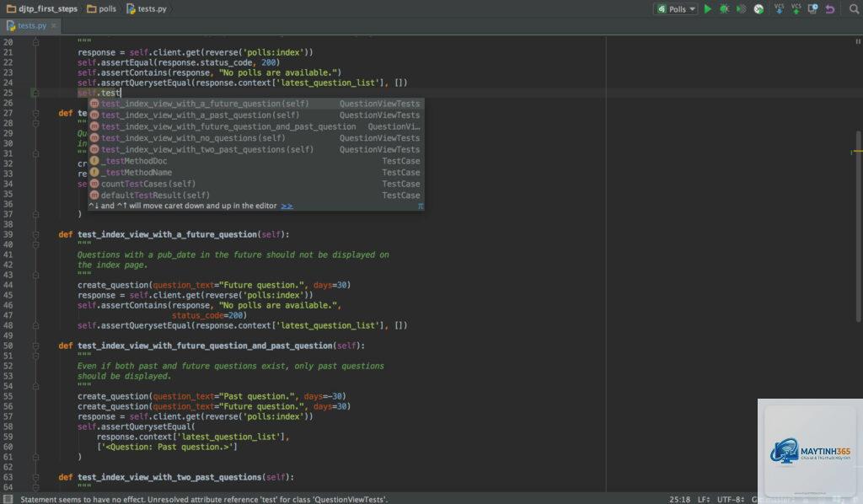Change file encoding UTF-8 in status bar
This screenshot has height=504, width=863.
coord(731,499)
